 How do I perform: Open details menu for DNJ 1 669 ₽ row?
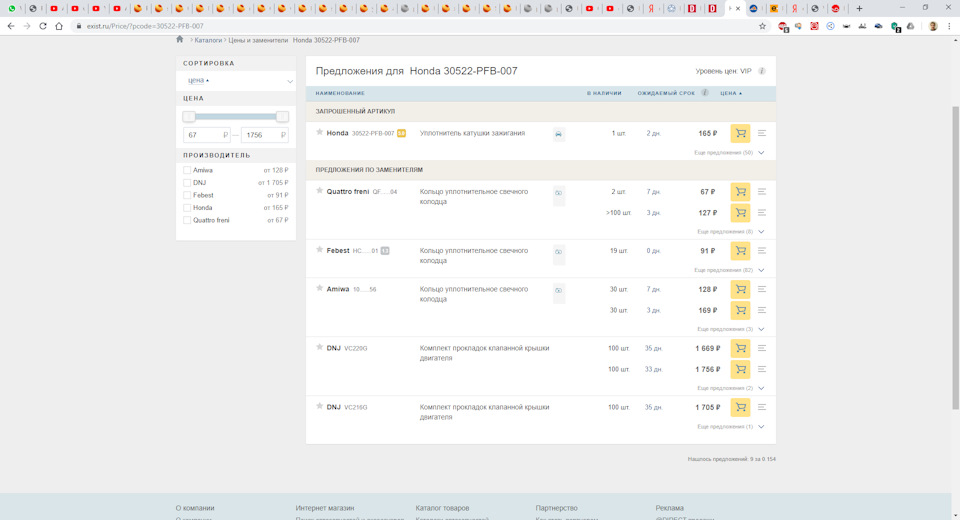[x=762, y=348]
